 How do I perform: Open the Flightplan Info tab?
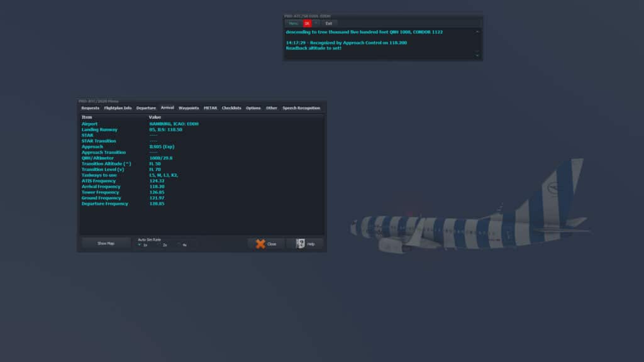(x=118, y=108)
